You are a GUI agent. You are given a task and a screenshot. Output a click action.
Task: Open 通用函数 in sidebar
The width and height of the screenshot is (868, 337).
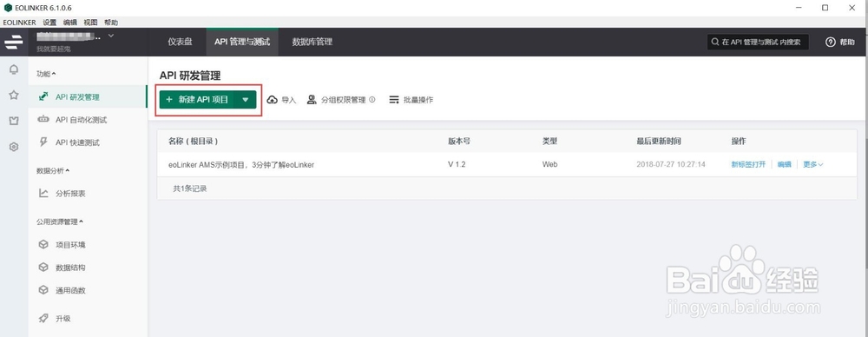[88, 290]
